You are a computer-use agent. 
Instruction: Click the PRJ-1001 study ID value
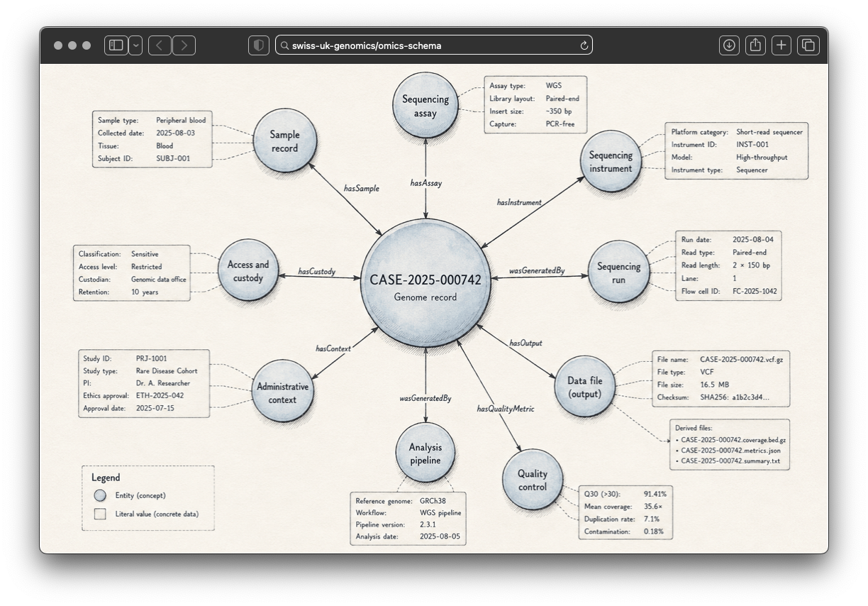point(152,358)
